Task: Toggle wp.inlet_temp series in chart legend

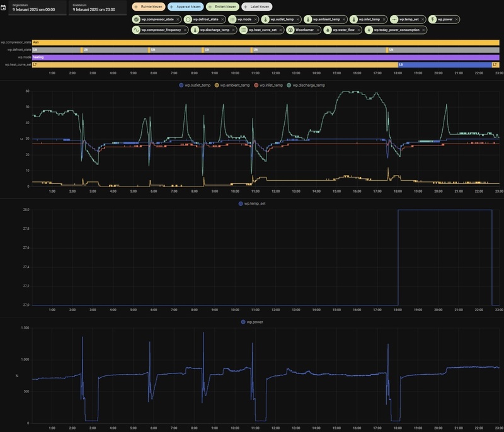Action: pyautogui.click(x=268, y=85)
